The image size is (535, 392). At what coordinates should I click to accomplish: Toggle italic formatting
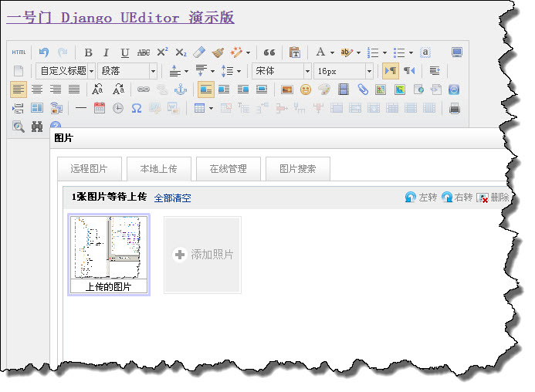tap(106, 52)
